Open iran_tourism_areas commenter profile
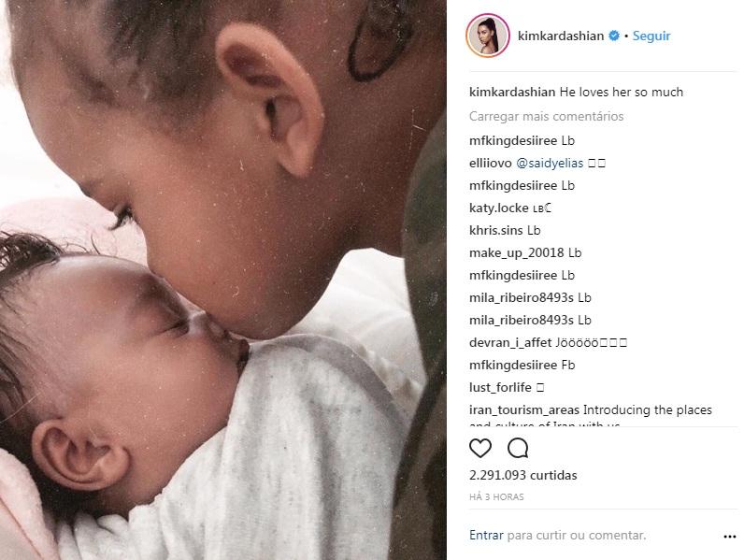The image size is (744, 560). 524,409
